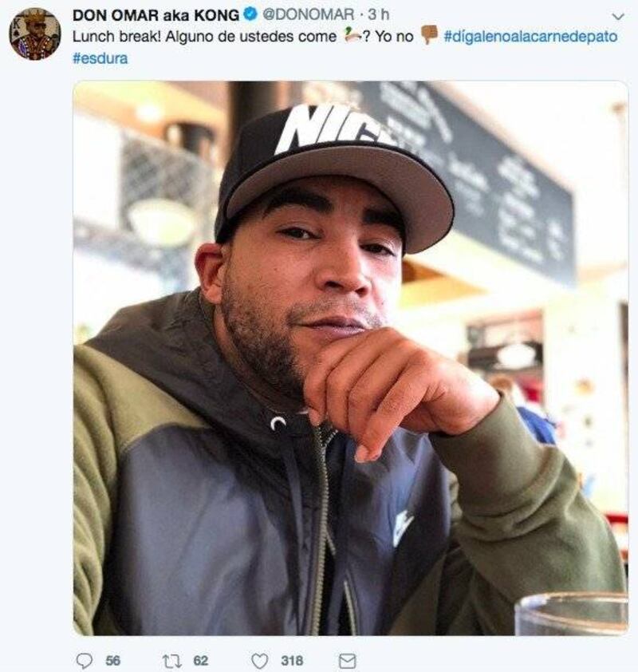This screenshot has height=672, width=638.
Task: Click the @DONOMAR handle
Action: 308,14
